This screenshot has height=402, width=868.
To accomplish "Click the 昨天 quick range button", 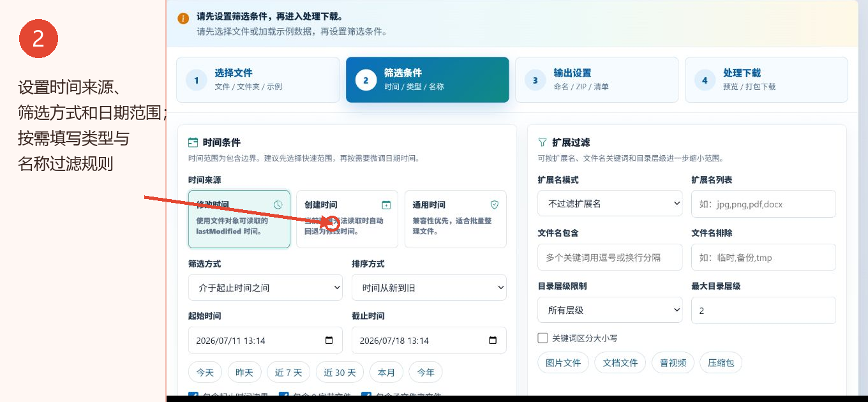I will (x=244, y=372).
